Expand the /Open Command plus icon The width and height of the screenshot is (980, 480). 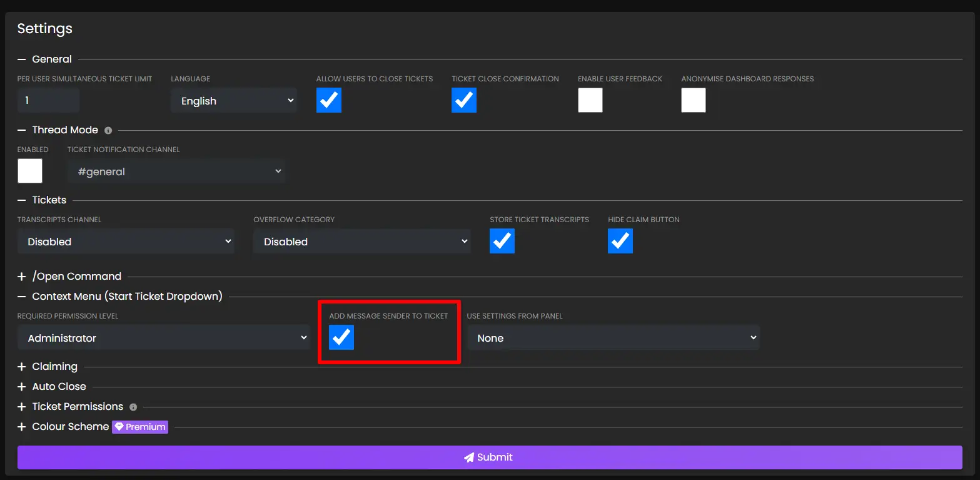pos(22,277)
